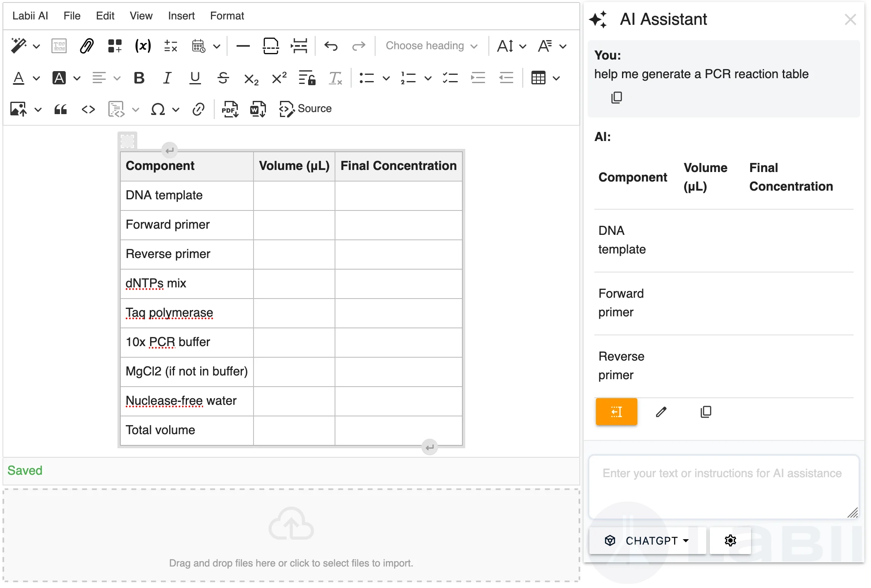Toggle strikethrough formatting

(223, 78)
